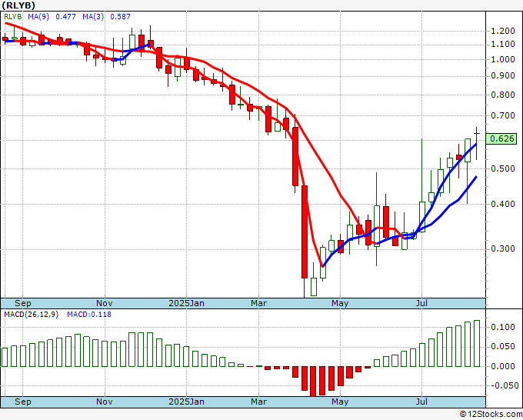Click Nov on the MACD time axis

(105, 402)
